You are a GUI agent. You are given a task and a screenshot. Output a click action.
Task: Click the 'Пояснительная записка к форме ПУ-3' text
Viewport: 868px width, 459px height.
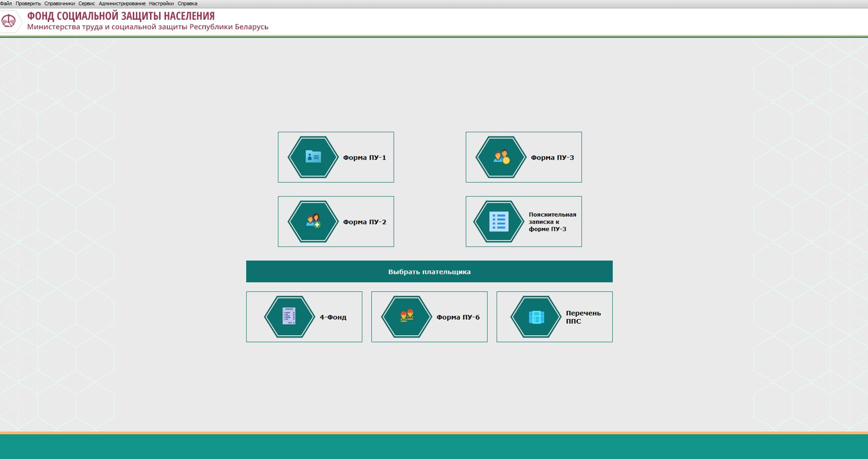tap(552, 222)
